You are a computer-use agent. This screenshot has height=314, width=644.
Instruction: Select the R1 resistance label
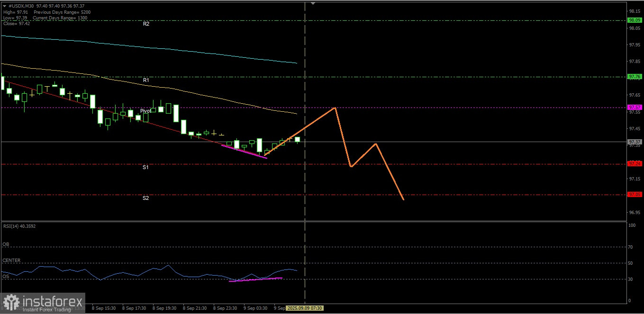(146, 81)
